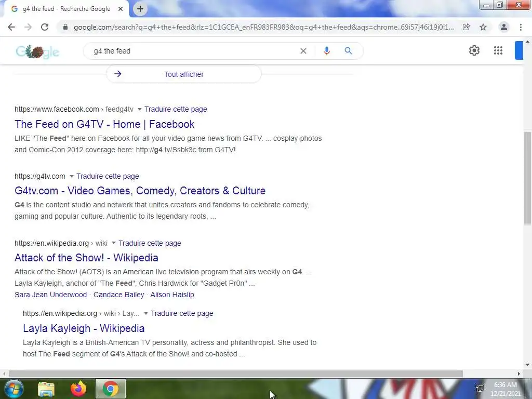Viewport: 532px width, 399px height.
Task: Open Sara Jean Underwood sublink
Action: tap(50, 295)
